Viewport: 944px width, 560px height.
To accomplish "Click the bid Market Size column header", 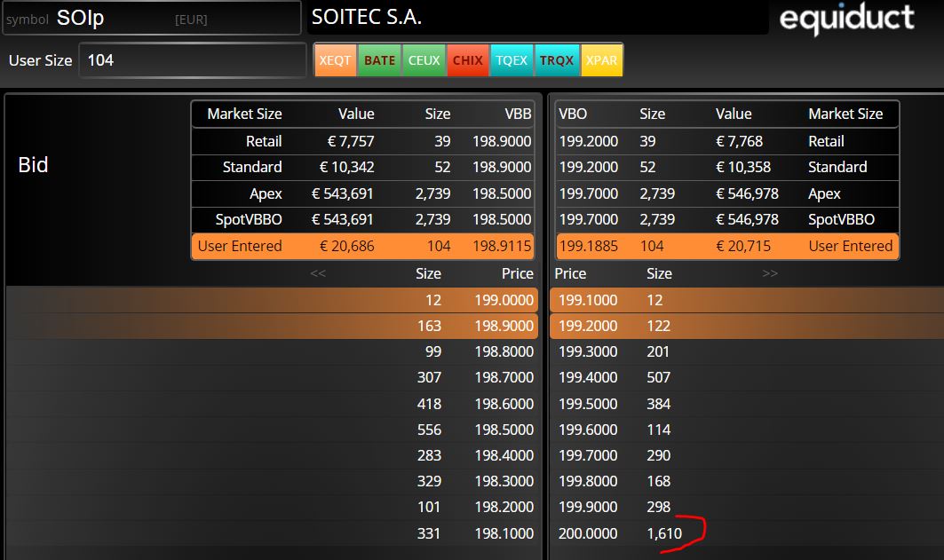I will pos(244,114).
